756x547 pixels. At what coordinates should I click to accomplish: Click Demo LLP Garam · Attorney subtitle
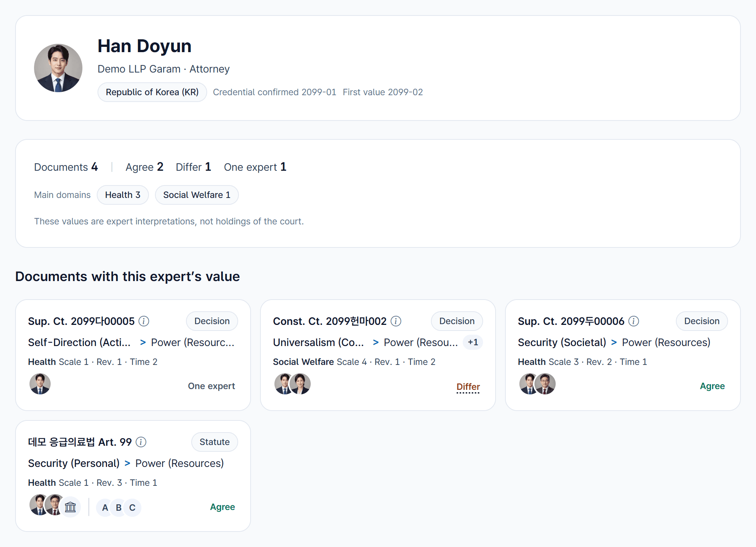164,69
